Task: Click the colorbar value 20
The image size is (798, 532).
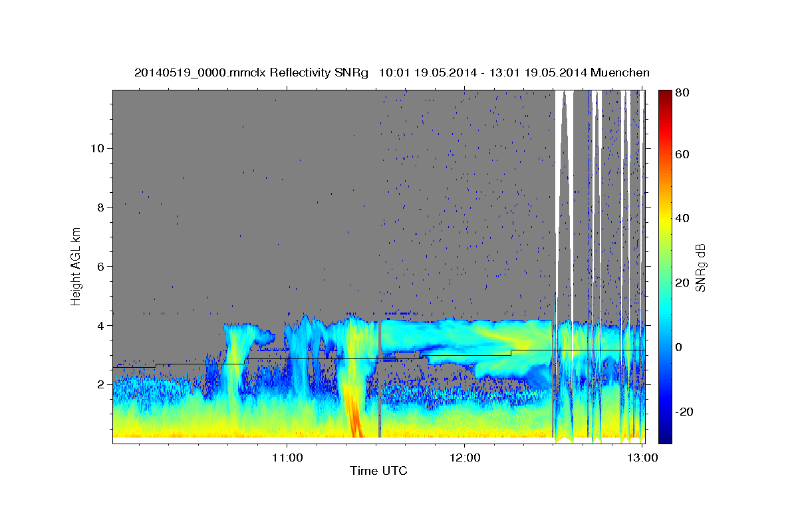Action: (681, 283)
